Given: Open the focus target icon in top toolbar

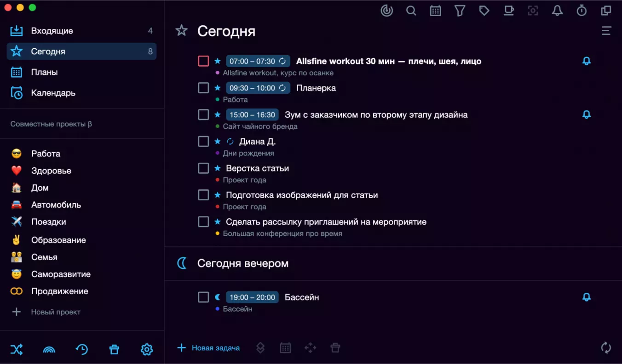Looking at the screenshot, I should click(x=387, y=11).
